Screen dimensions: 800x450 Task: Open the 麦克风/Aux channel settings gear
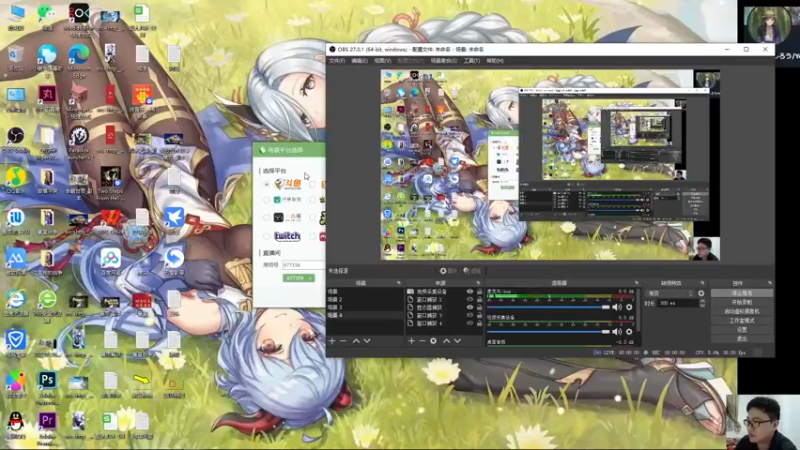pyautogui.click(x=629, y=307)
